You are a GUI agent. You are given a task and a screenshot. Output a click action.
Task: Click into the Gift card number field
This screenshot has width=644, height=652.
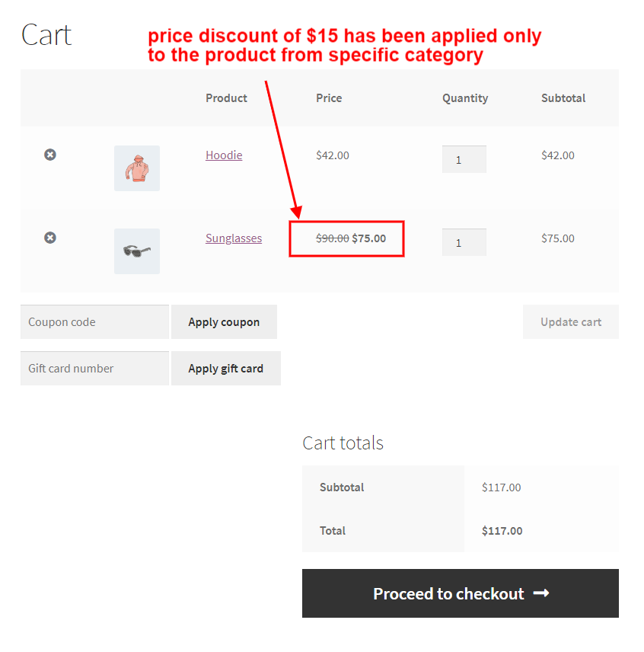click(94, 369)
